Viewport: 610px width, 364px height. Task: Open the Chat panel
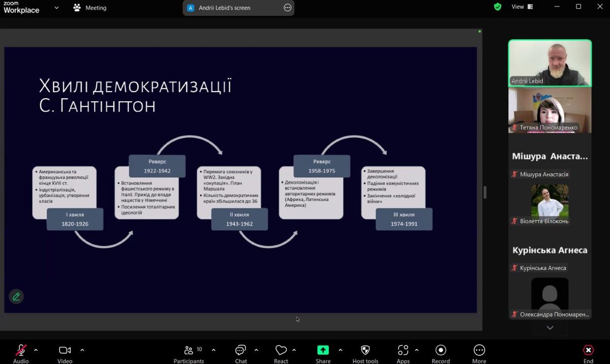pos(240,351)
